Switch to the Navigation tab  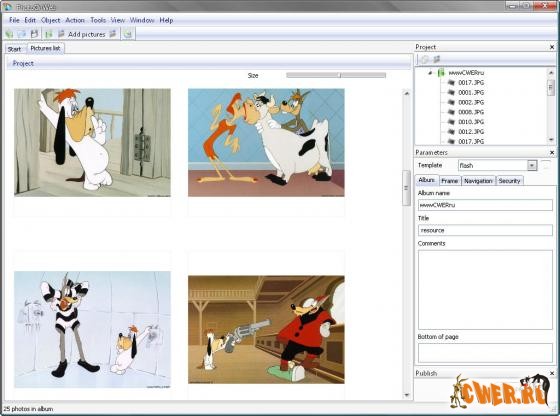pyautogui.click(x=478, y=181)
